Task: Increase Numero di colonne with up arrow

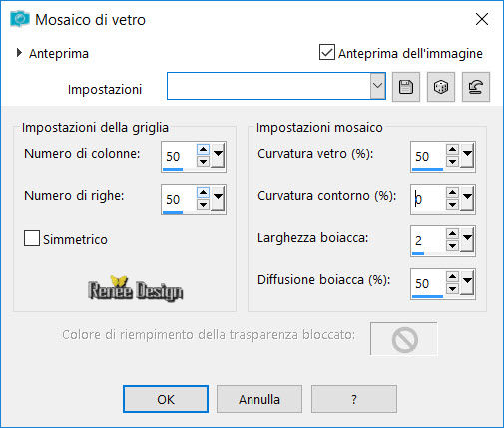Action: pyautogui.click(x=203, y=149)
